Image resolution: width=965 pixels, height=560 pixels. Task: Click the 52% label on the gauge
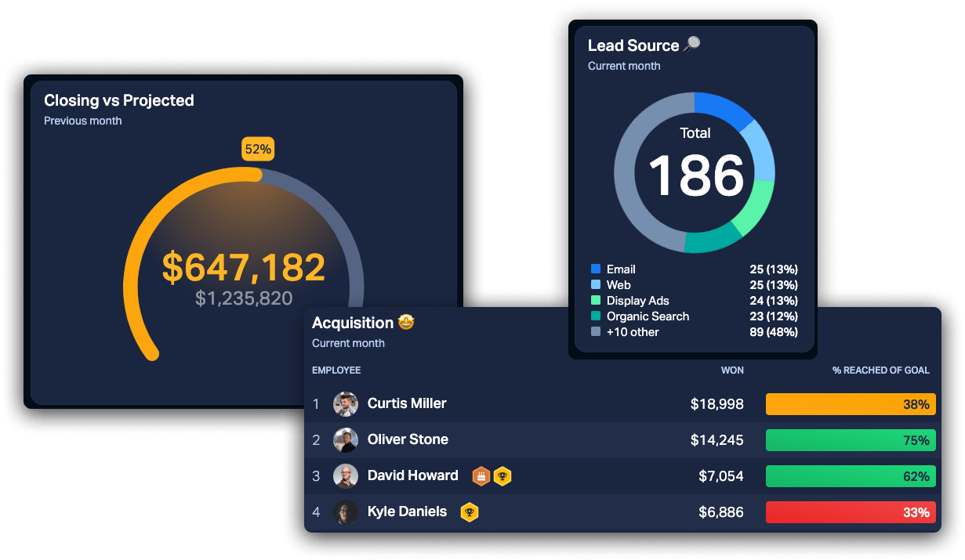coord(258,149)
